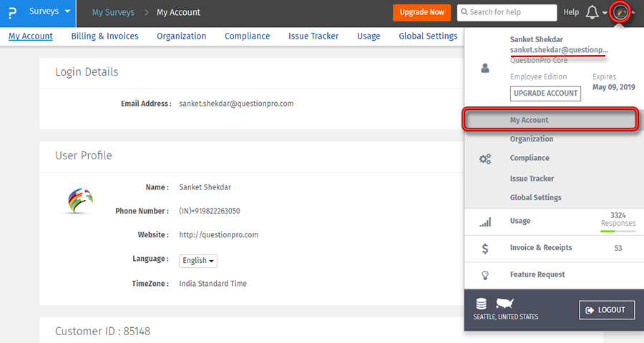Click the 3324 Responses count
The image size is (644, 343).
tap(618, 219)
